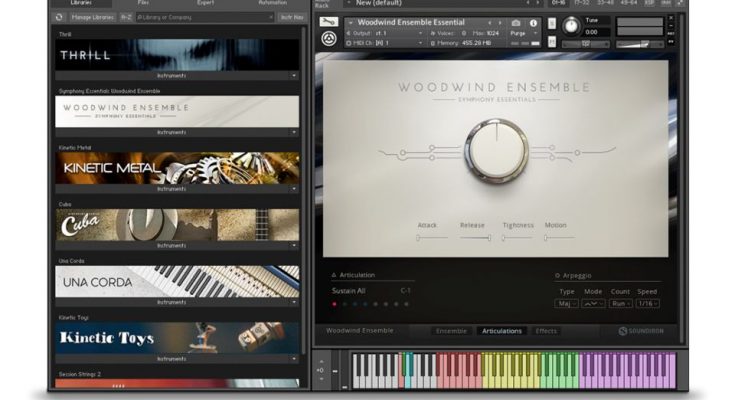Click the refresh libraries icon
The width and height of the screenshot is (735, 400).
tap(60, 18)
